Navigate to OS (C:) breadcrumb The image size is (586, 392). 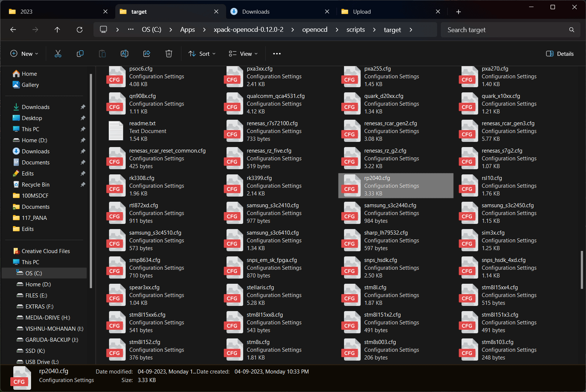click(151, 30)
